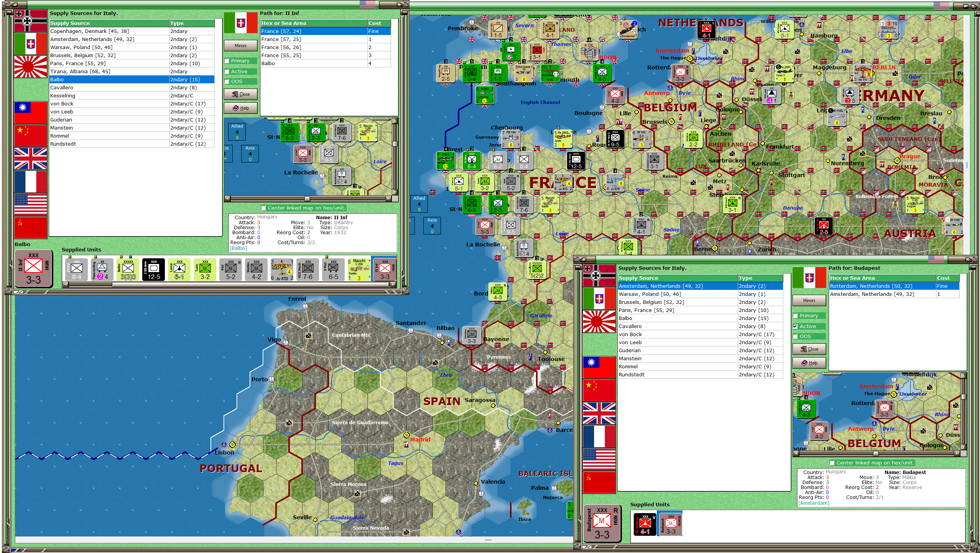This screenshot has width=980, height=553.
Task: Select USA flag in top-left supply window
Action: pyautogui.click(x=31, y=205)
